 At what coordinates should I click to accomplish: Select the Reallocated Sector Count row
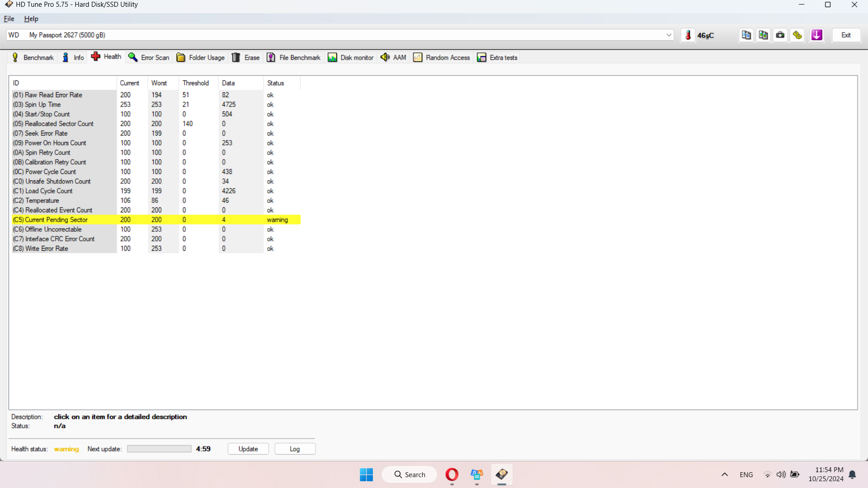tap(156, 124)
